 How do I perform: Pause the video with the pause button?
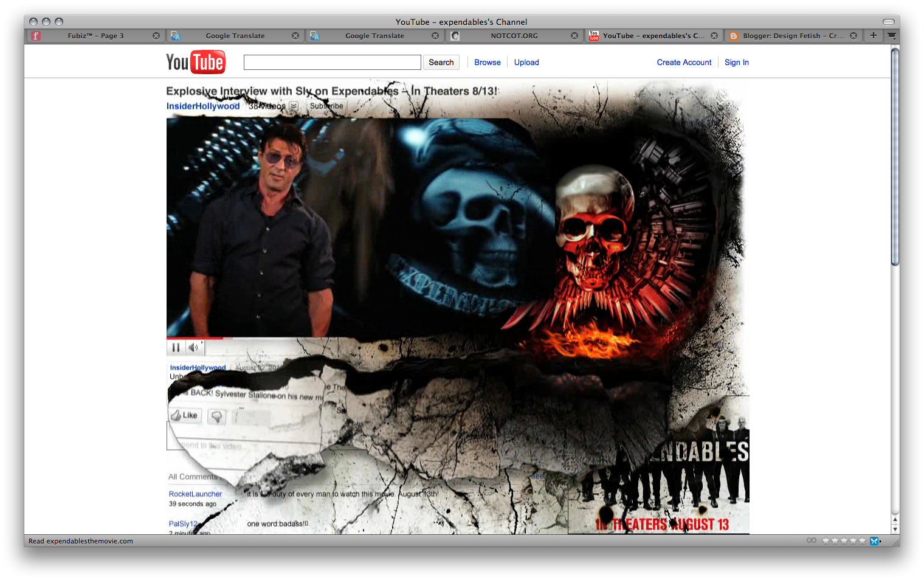[176, 348]
